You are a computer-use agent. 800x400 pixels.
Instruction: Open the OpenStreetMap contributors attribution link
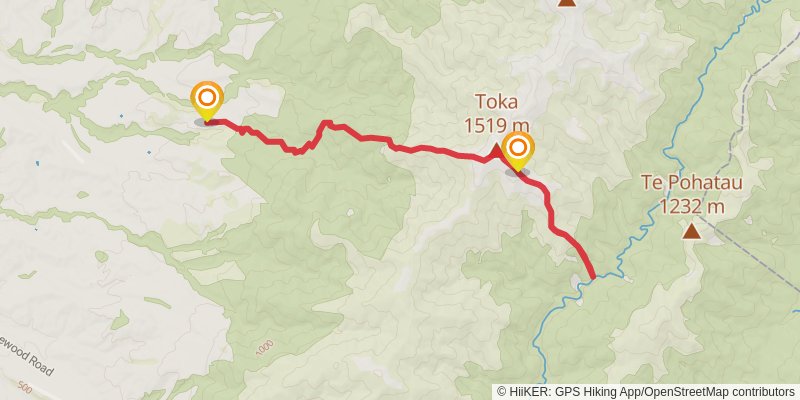tap(719, 391)
